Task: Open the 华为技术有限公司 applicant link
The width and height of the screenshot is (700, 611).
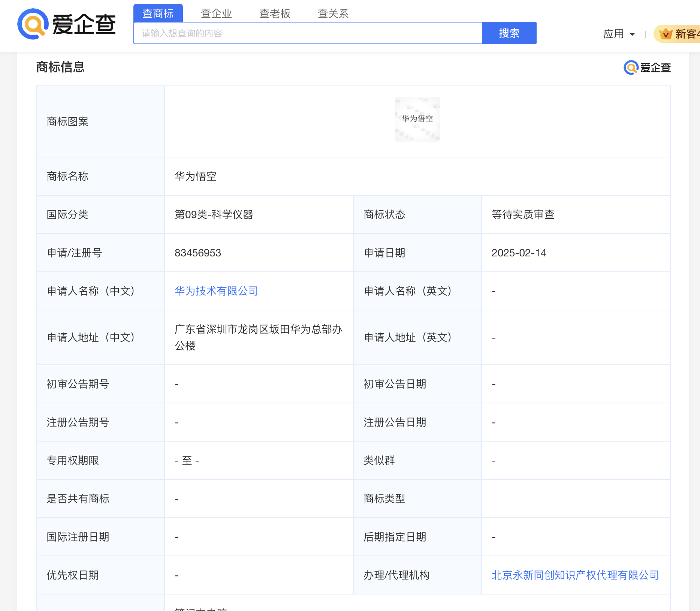Action: (216, 291)
